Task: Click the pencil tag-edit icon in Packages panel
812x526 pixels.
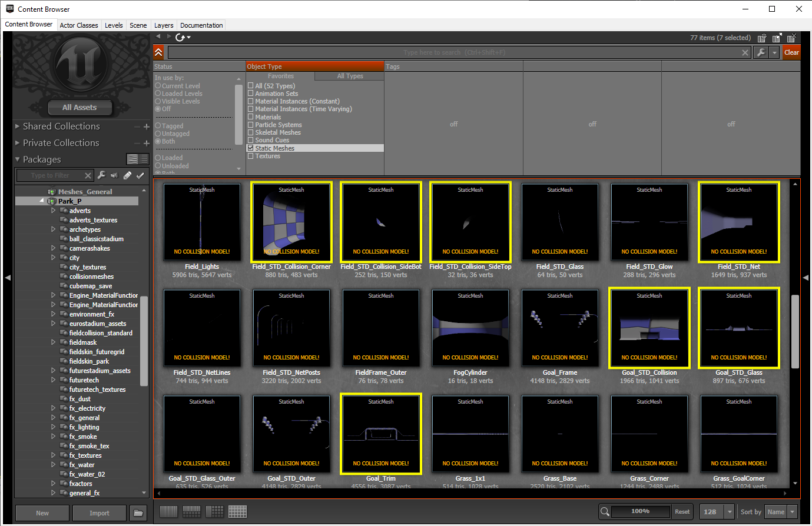Action: coord(127,175)
